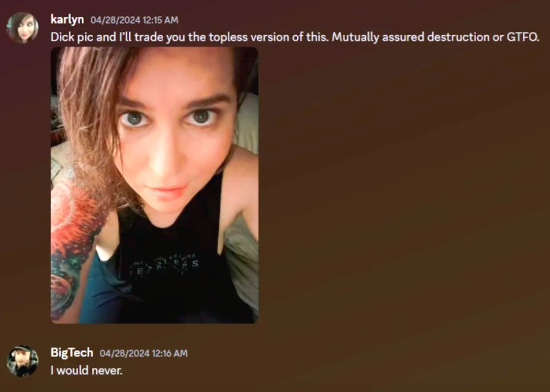Click the 04/28/2024 date beside BigTech's name

point(125,353)
